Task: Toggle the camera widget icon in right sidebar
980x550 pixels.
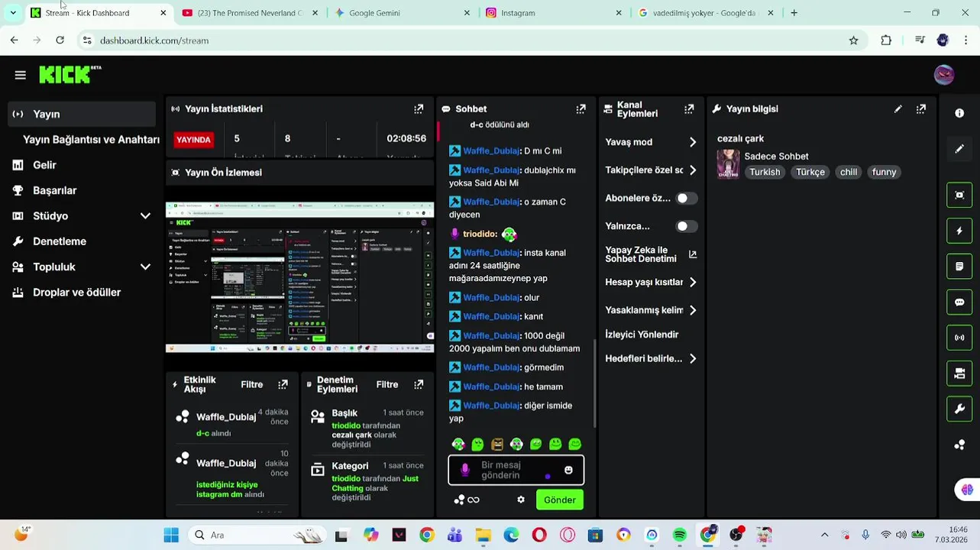Action: [959, 374]
